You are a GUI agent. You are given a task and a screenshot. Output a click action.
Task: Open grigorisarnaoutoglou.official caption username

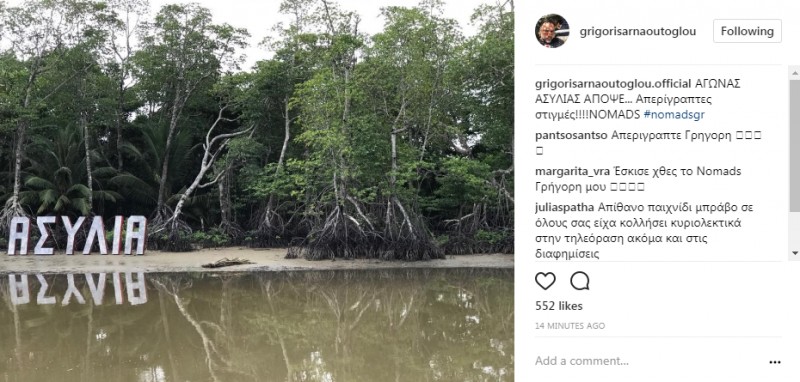coord(613,84)
